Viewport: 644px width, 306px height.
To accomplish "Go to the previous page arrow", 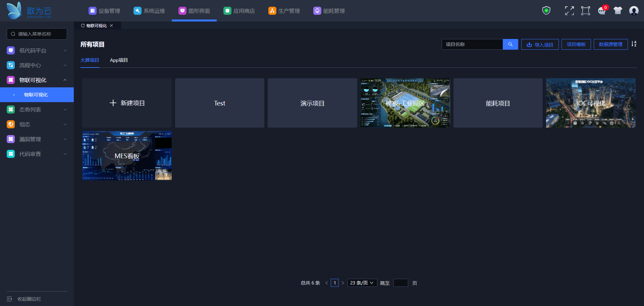I will coord(327,283).
